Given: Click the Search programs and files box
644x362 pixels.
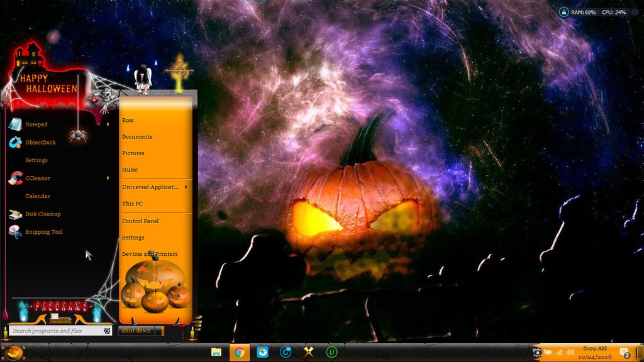Looking at the screenshot, I should [x=55, y=331].
